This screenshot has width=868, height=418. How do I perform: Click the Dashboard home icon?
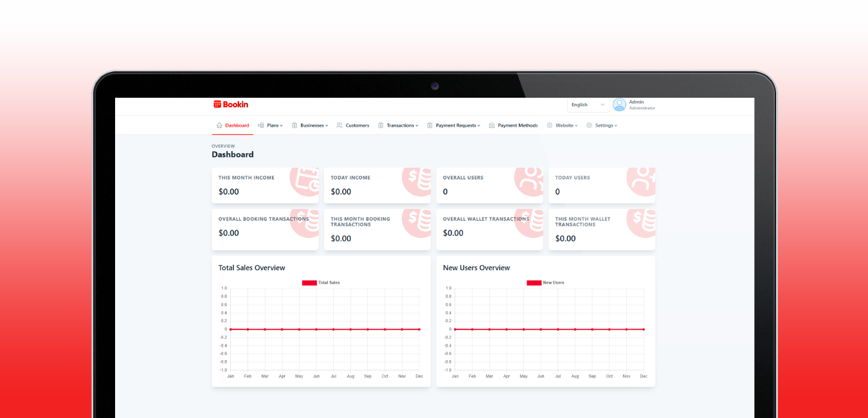click(219, 125)
